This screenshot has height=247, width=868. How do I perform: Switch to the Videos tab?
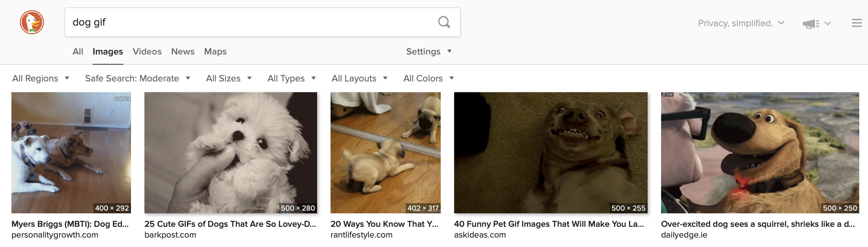point(147,51)
